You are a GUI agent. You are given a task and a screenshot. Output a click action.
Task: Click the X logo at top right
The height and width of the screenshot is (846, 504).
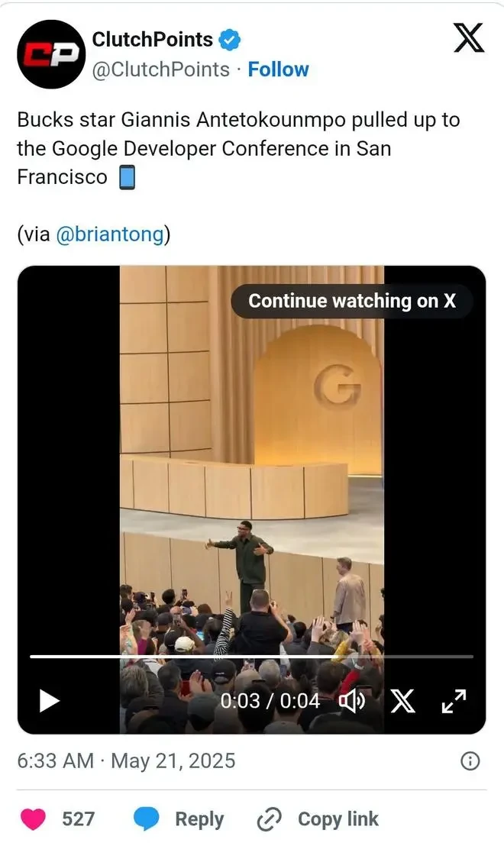point(468,37)
